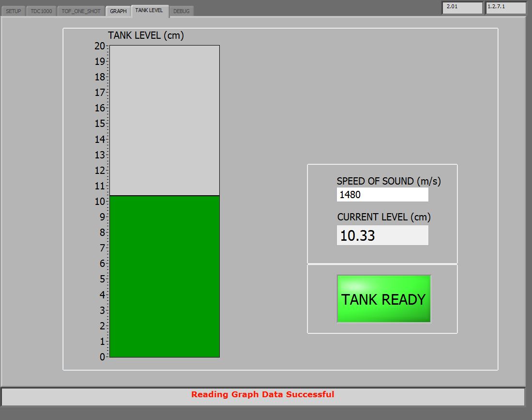The image size is (532, 420).
Task: Select the GRAPH tab
Action: coord(118,11)
